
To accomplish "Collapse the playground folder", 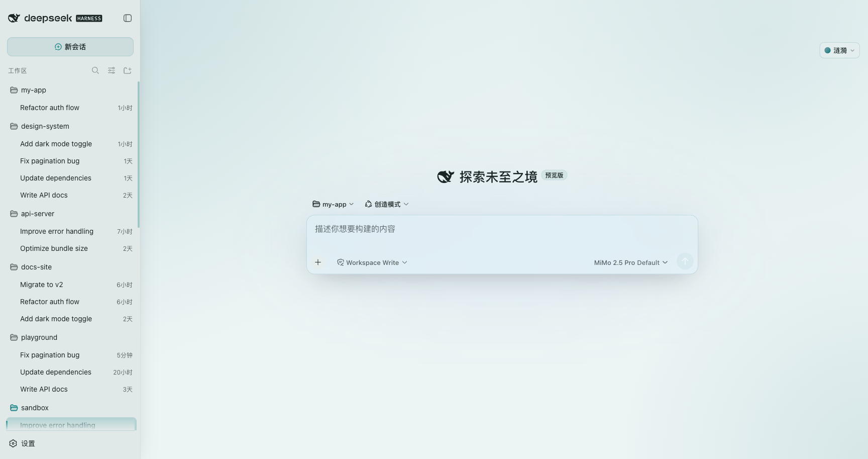I will pyautogui.click(x=70, y=337).
